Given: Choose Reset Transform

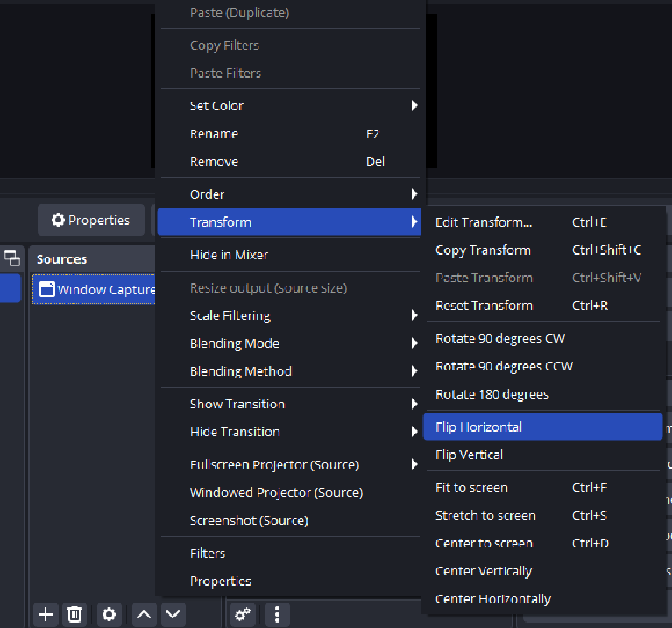Looking at the screenshot, I should click(543, 306).
